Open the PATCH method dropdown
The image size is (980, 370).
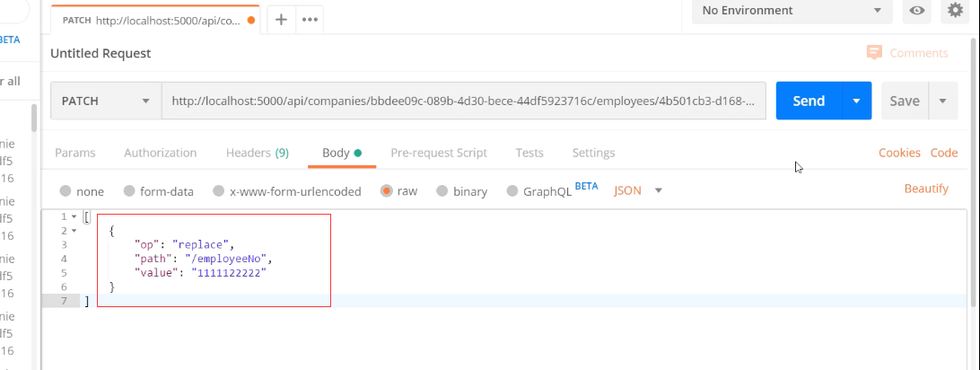[106, 101]
